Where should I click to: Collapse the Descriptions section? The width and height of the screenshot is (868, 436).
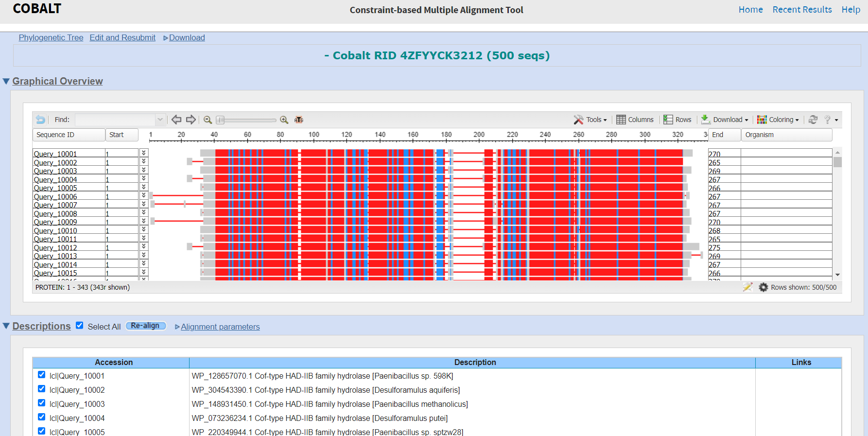point(6,326)
